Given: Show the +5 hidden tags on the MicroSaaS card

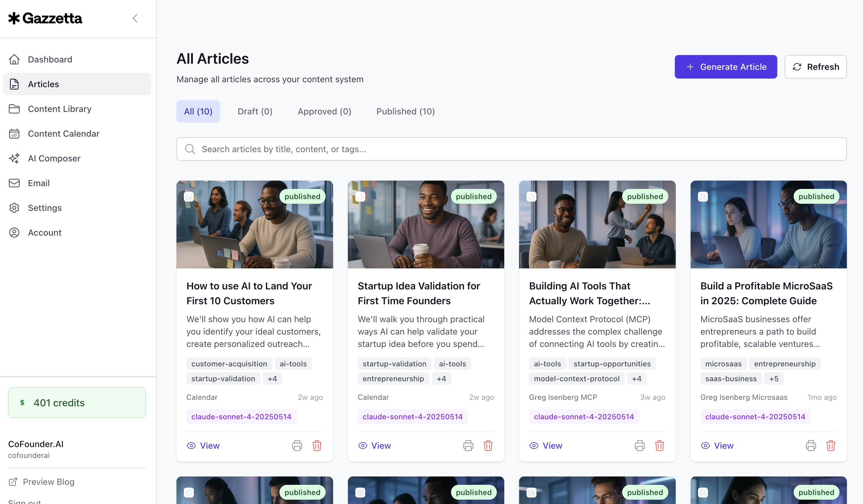Looking at the screenshot, I should click(774, 378).
